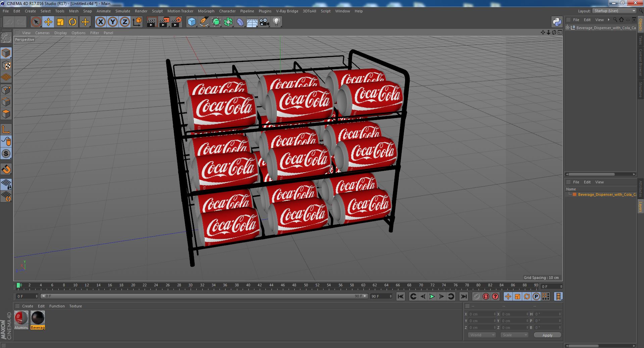Add a Light object
This screenshot has height=348, width=644.
pos(277,22)
